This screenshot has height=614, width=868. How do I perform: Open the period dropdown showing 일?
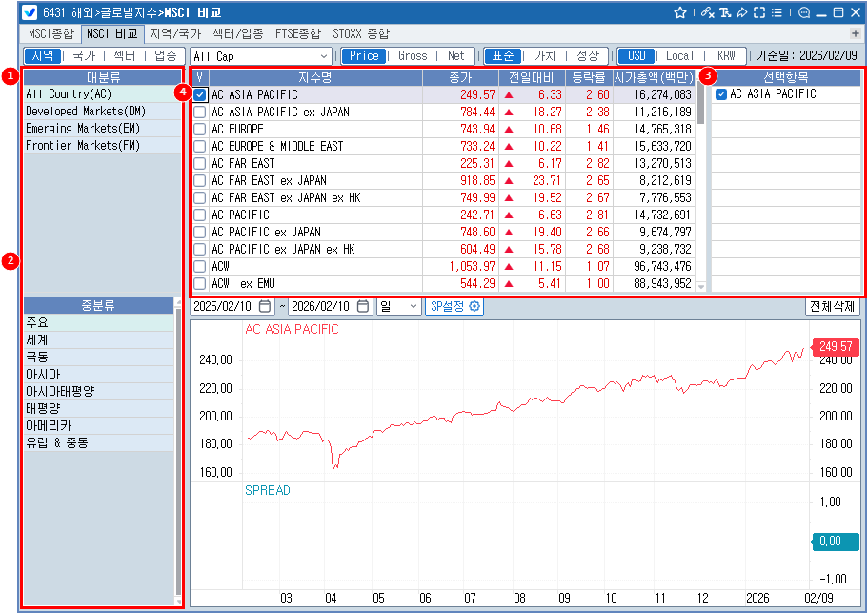(412, 307)
